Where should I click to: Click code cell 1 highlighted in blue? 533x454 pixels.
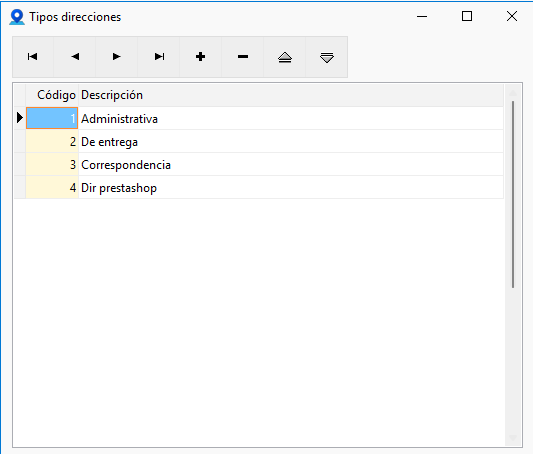pos(52,118)
